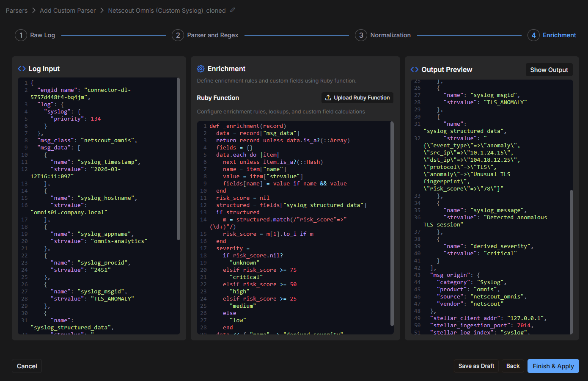Viewport: 588px width, 381px height.
Task: Click "source": "netscout_omnis" in Output Preview
Action: pos(482,297)
